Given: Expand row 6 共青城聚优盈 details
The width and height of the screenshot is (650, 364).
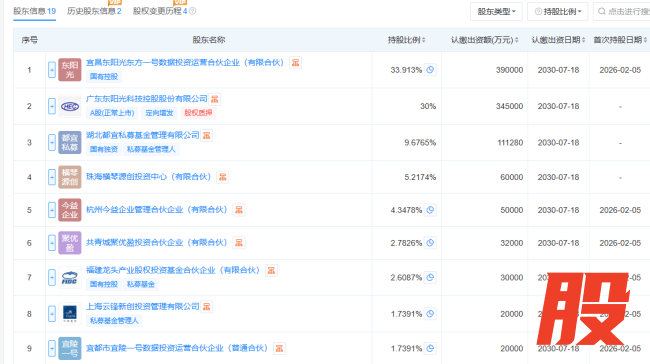Looking at the screenshot, I should pyautogui.click(x=52, y=243).
